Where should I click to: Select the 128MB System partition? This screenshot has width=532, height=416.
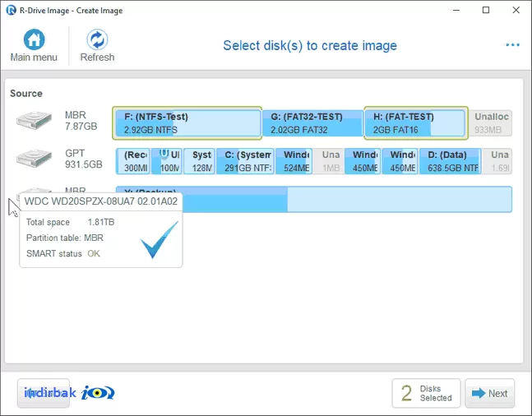(199, 161)
